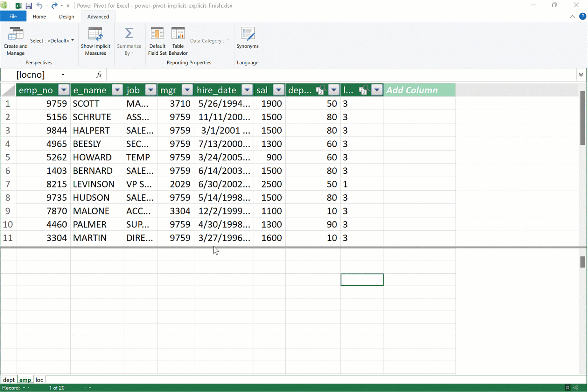Viewport: 588px width, 392px height.
Task: Click the Add Column header
Action: (419, 90)
